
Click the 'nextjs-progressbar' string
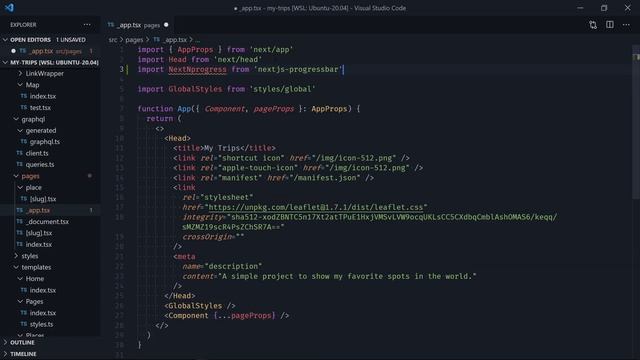[298, 69]
